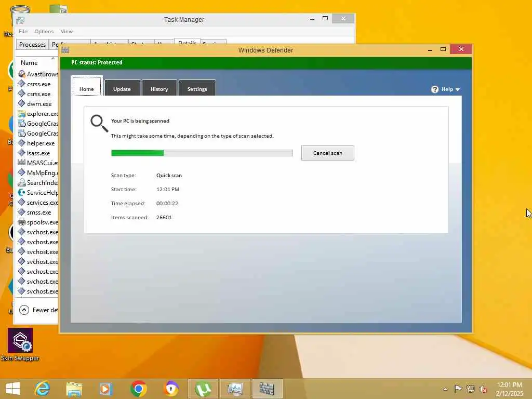Select the smss.exe process row

pos(37,212)
